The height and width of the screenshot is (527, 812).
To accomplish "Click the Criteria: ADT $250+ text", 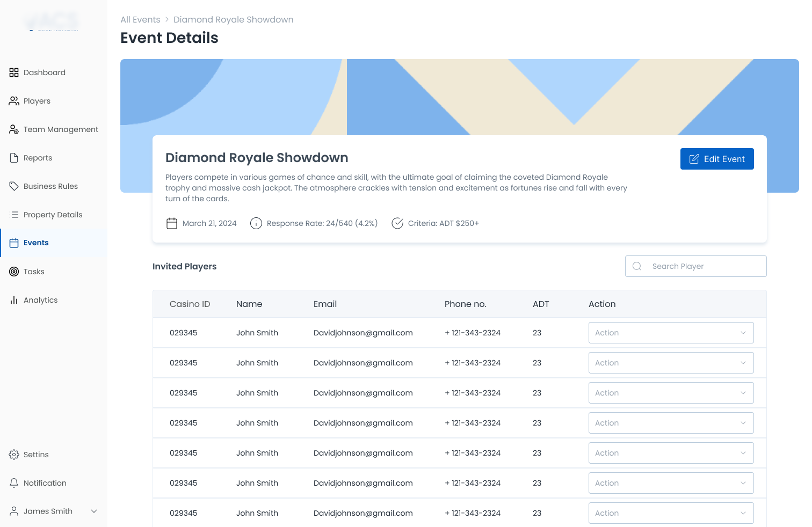I will click(444, 223).
